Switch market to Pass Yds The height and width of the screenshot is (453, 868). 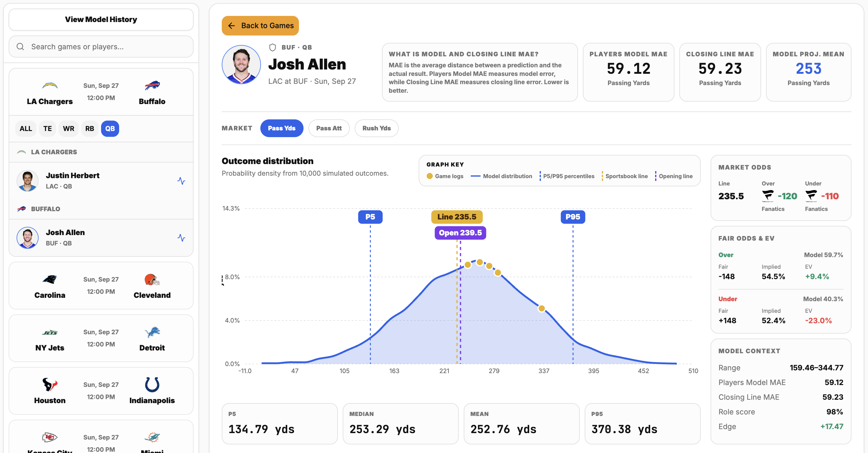point(282,128)
